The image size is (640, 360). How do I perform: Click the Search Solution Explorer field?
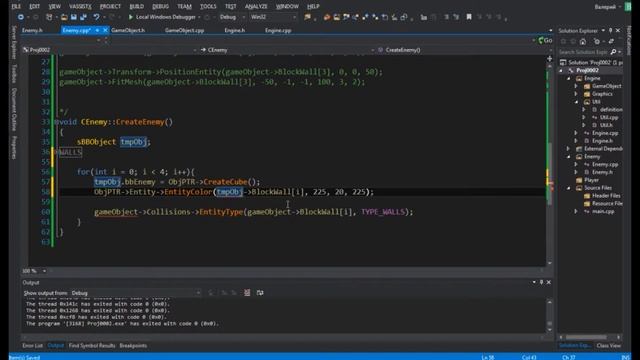584,52
